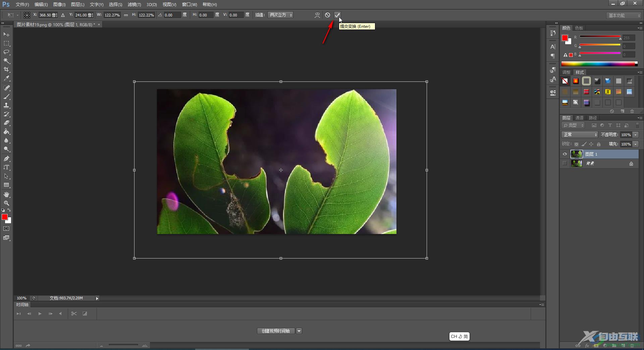This screenshot has width=644, height=350.
Task: Click the reference point location grid
Action: [27, 15]
